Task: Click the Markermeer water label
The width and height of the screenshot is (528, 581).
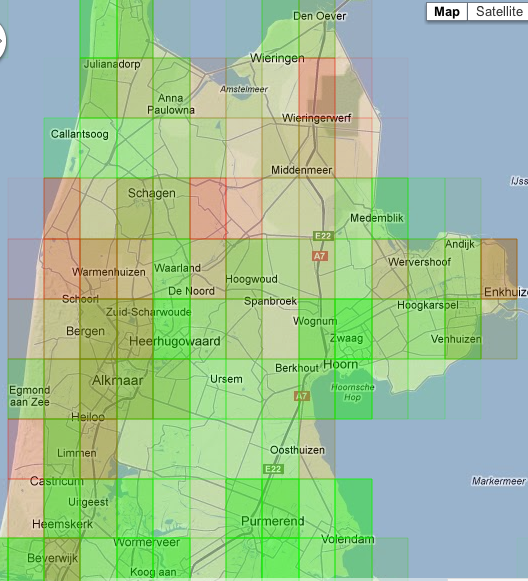Action: [x=498, y=481]
